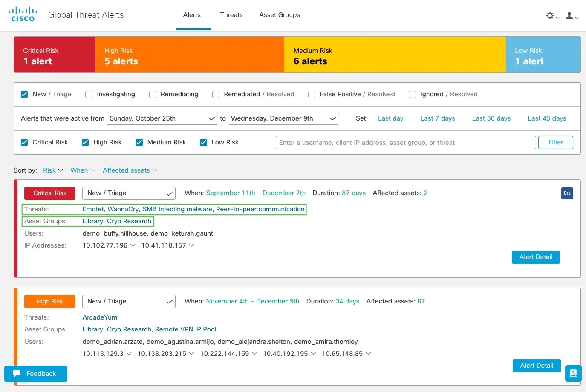This screenshot has height=392, width=586.
Task: Click the High Risk label badge
Action: click(x=50, y=301)
